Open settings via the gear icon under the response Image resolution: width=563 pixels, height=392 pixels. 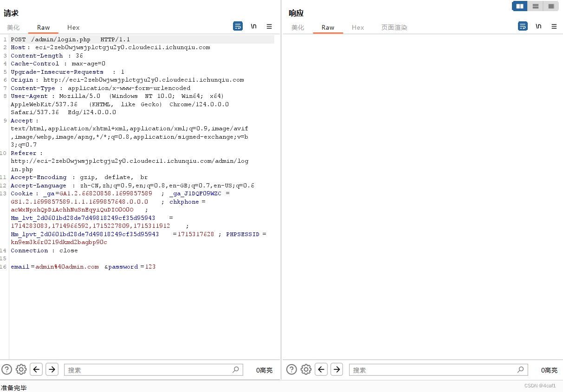pos(306,369)
